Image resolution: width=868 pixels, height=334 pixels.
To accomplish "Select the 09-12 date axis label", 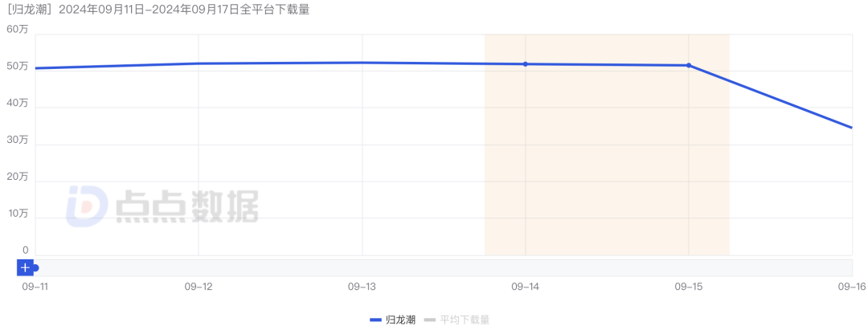I will point(198,286).
